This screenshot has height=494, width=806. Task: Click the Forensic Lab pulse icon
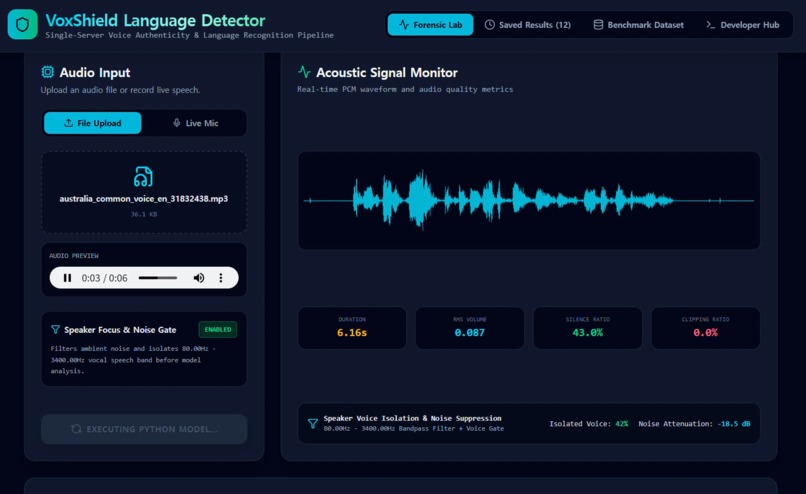pyautogui.click(x=404, y=25)
